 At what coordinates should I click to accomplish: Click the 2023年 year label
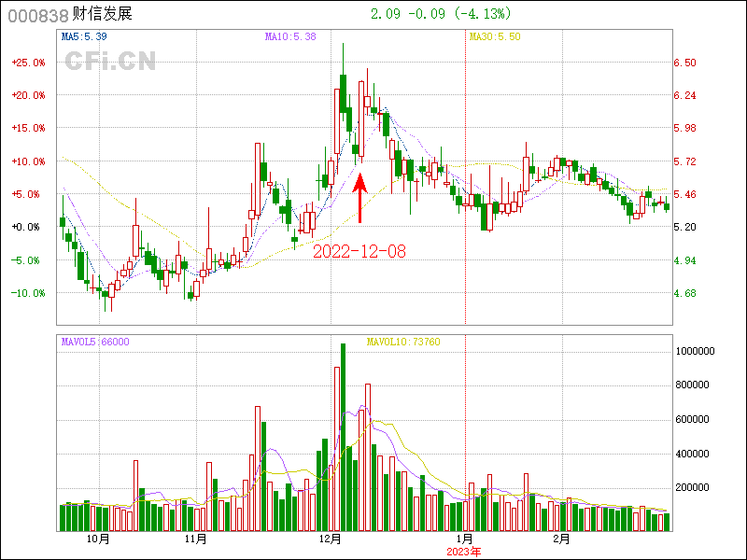(x=464, y=551)
